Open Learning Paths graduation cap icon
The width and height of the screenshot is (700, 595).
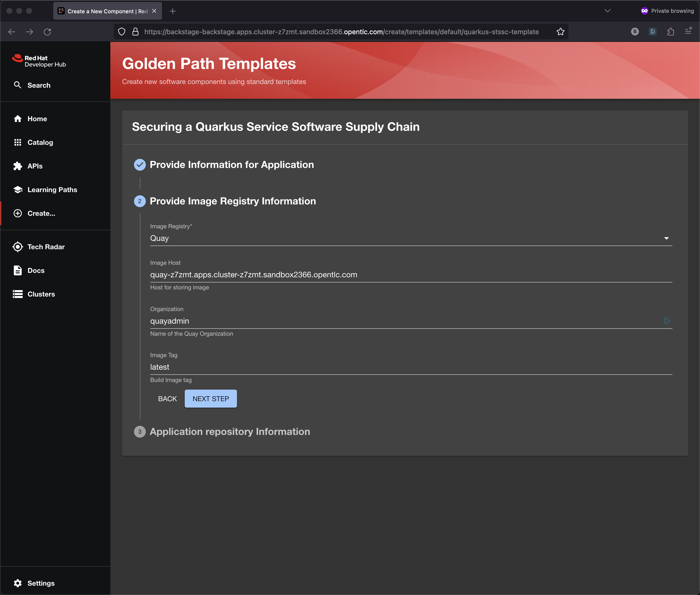coord(17,190)
